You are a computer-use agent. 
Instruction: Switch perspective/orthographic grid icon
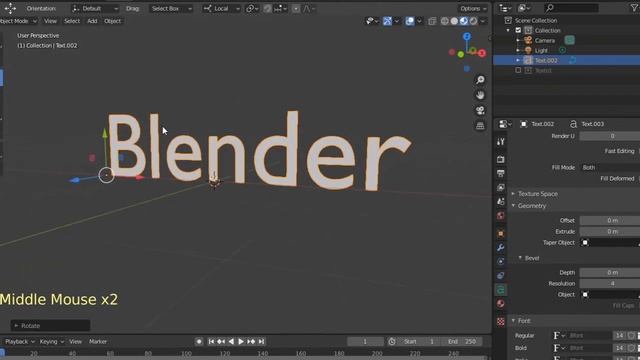(x=480, y=126)
